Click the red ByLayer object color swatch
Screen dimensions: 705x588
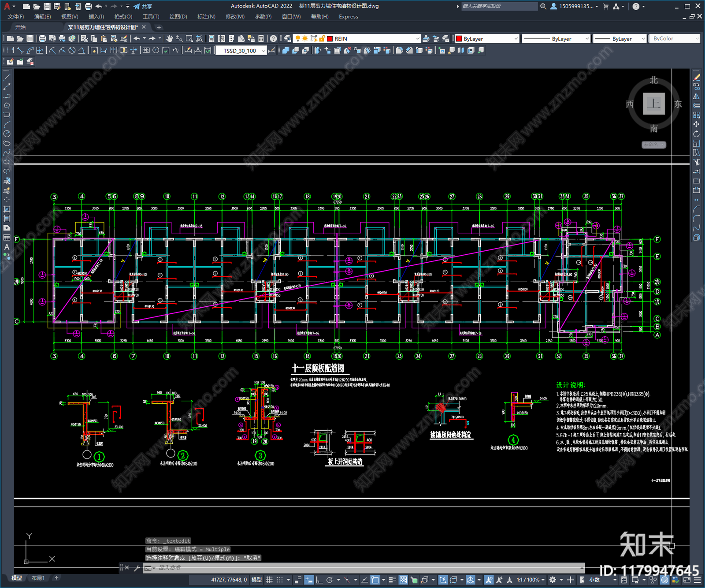pos(459,39)
